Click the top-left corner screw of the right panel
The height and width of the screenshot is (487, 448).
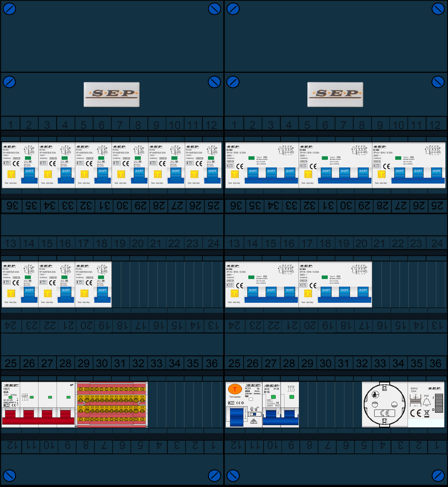233,9
